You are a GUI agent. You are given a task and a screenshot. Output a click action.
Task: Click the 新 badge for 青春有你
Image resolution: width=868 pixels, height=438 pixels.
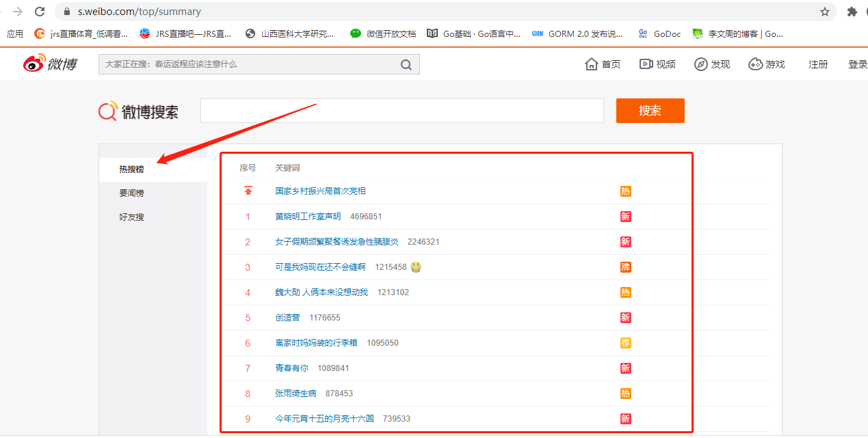626,368
